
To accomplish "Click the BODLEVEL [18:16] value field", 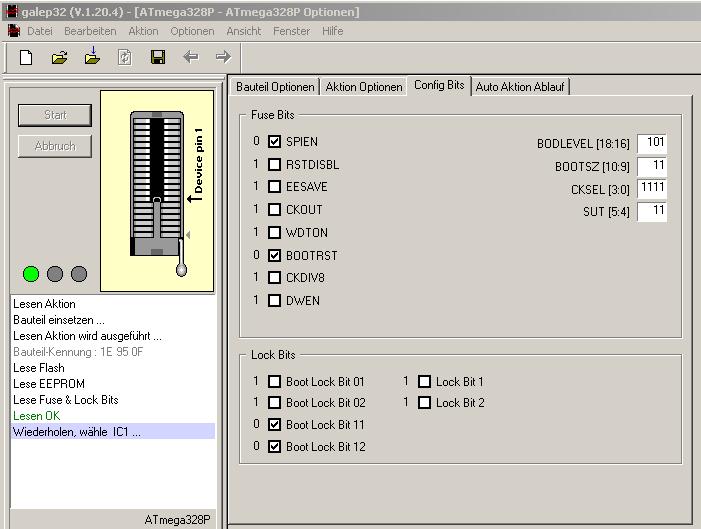I will coord(652,143).
